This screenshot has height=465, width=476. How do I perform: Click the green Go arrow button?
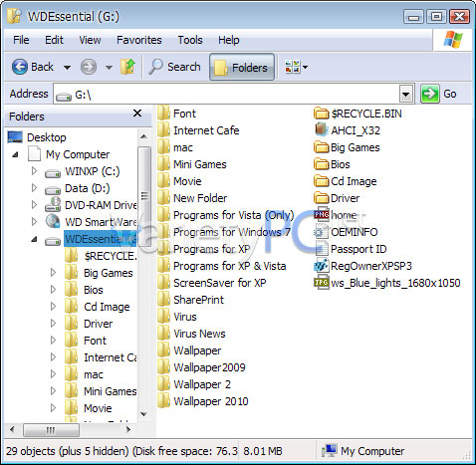(x=430, y=94)
